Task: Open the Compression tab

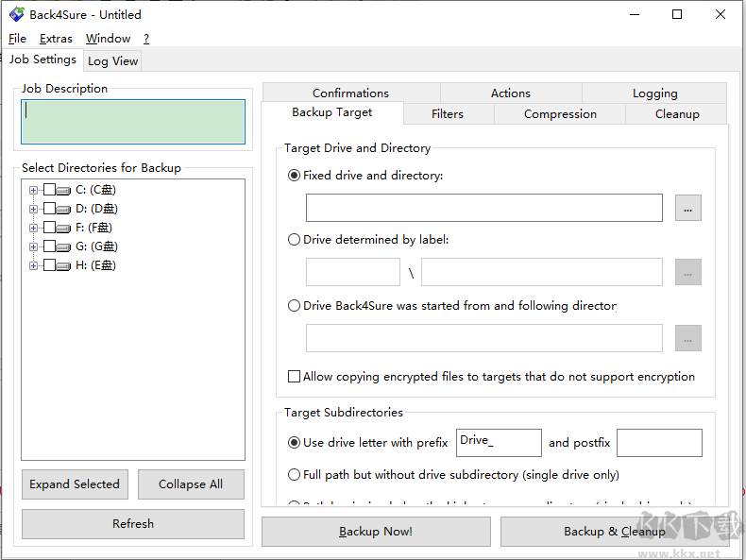Action: coord(560,113)
